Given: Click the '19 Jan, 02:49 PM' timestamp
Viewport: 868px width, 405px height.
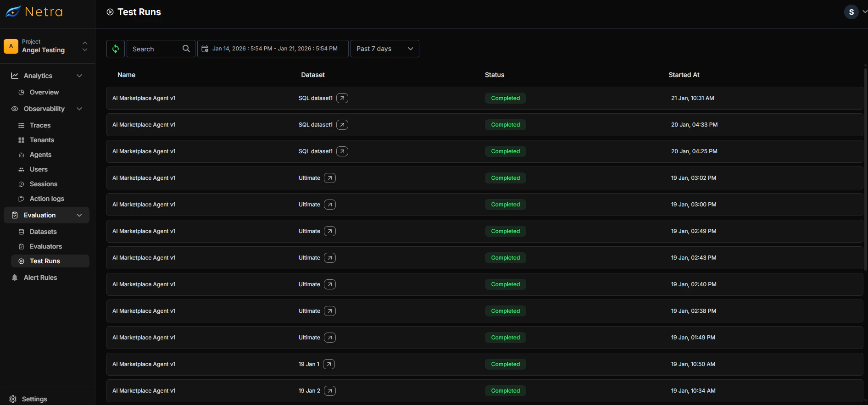Looking at the screenshot, I should point(694,231).
